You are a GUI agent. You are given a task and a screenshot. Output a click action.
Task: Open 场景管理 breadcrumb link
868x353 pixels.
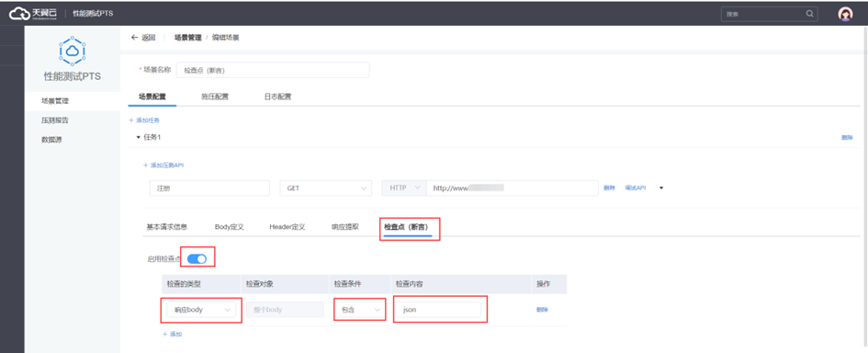[187, 38]
